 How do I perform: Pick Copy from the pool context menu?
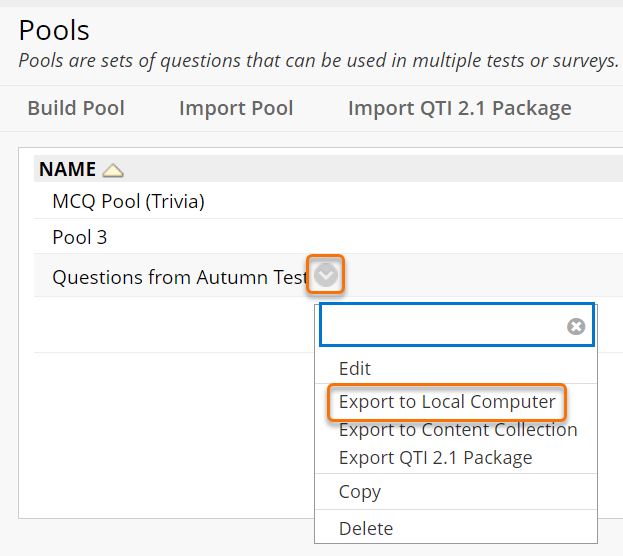[360, 492]
